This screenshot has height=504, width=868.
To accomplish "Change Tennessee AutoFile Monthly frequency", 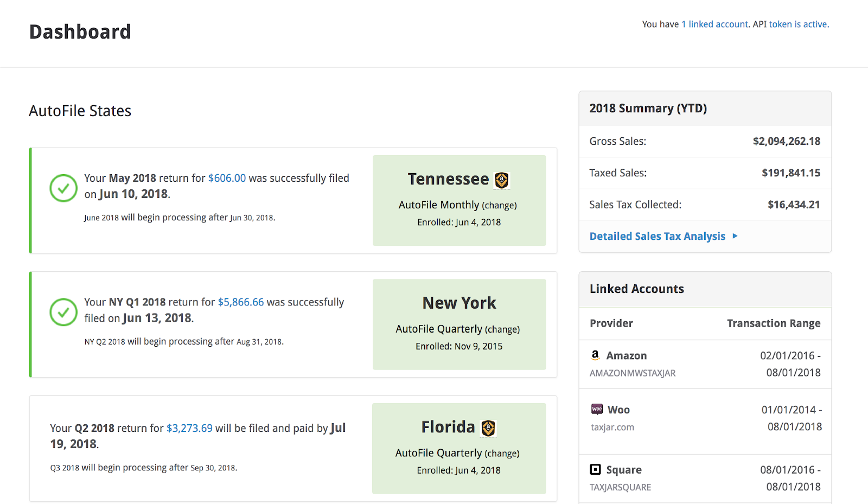I will click(x=499, y=206).
